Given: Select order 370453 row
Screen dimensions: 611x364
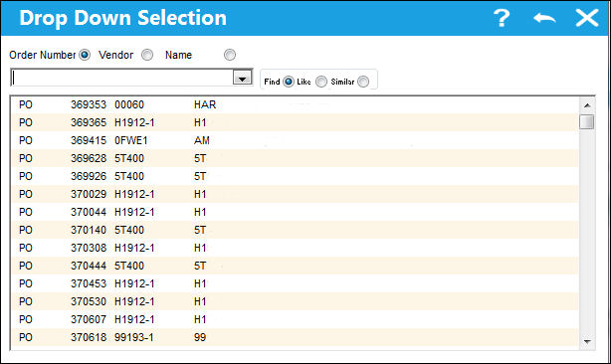Looking at the screenshot, I should [x=295, y=283].
